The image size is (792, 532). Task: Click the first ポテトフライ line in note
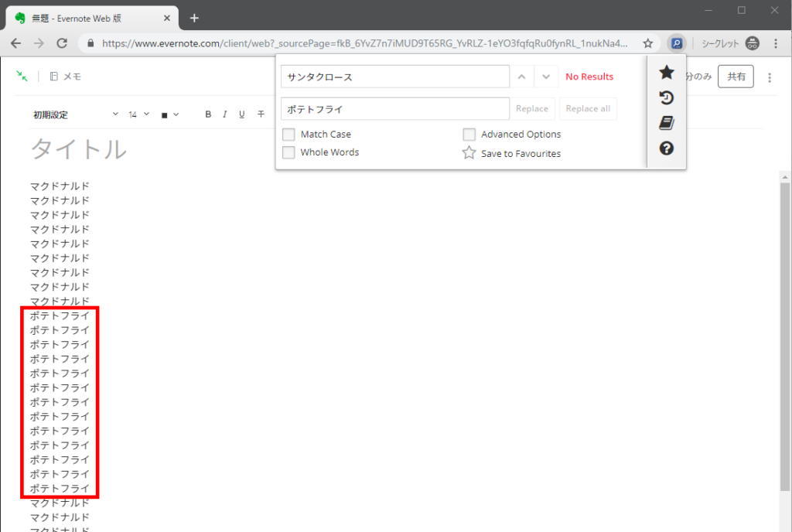(x=60, y=316)
